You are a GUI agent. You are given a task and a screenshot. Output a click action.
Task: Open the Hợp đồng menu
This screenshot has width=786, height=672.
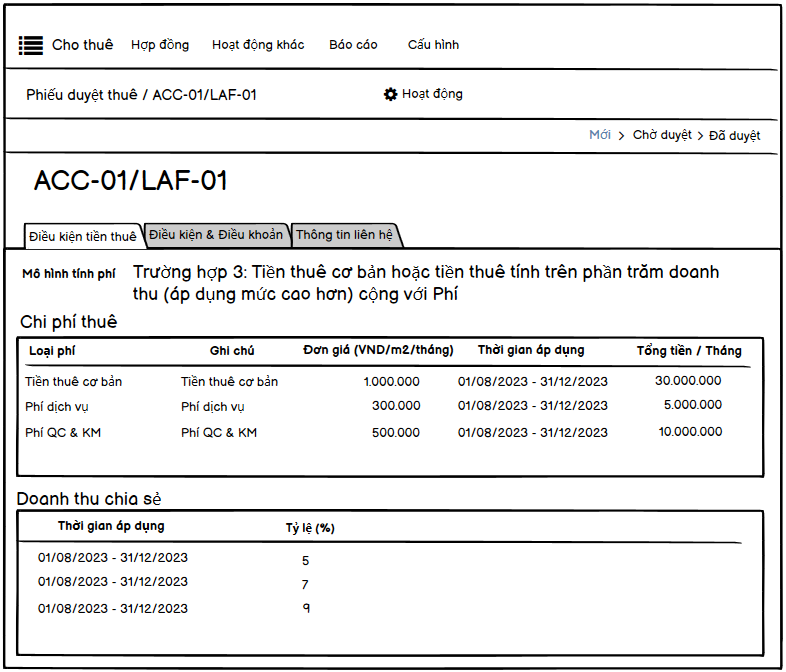coord(160,45)
